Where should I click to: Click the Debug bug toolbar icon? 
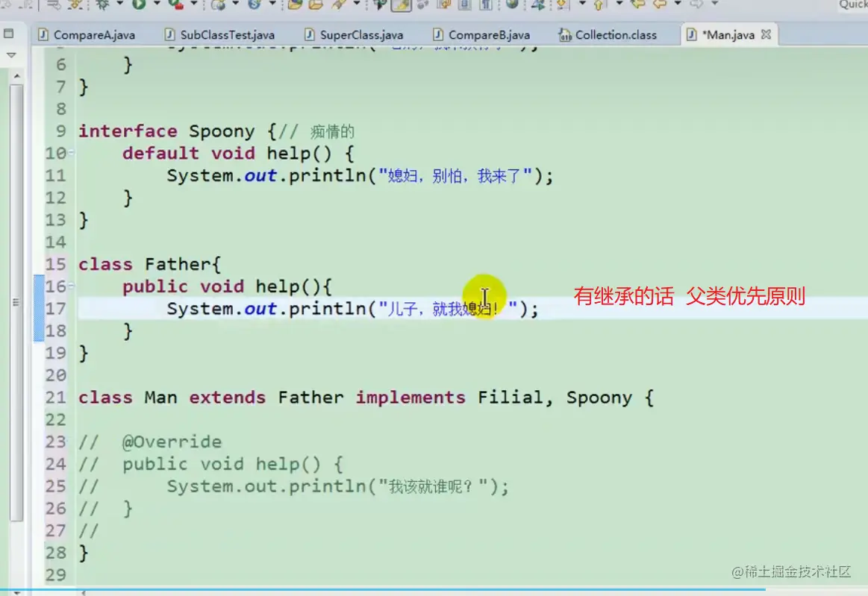coord(102,4)
